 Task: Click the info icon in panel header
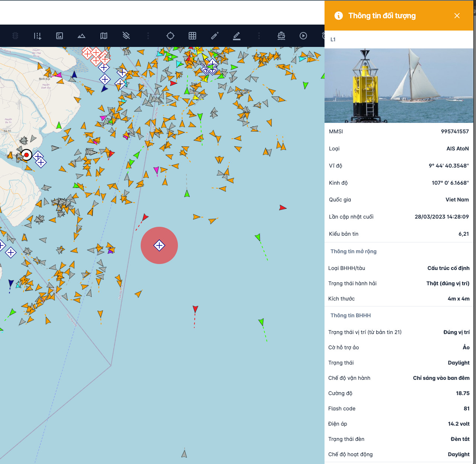(339, 16)
